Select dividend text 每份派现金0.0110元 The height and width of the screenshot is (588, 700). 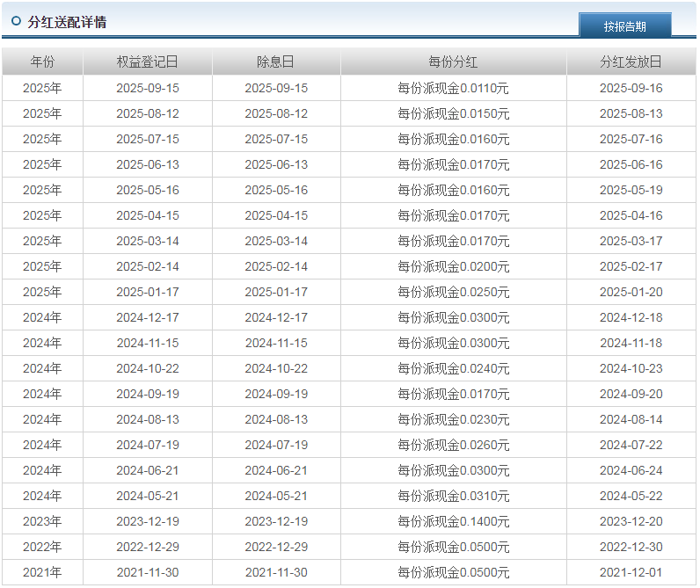point(453,88)
